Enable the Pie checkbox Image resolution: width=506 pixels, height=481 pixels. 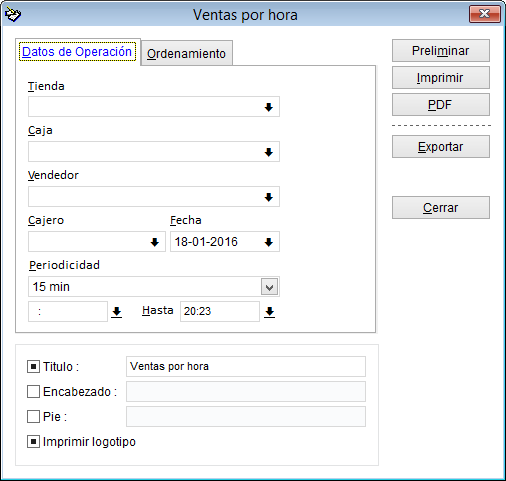(33, 417)
